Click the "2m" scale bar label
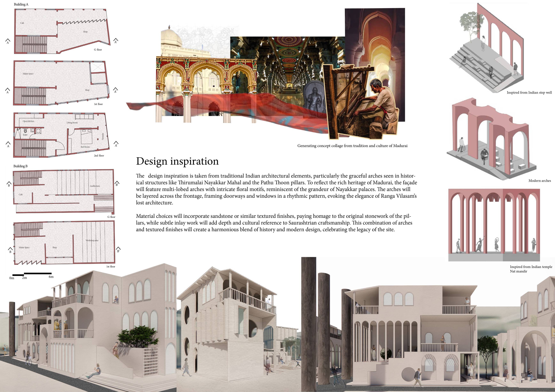This screenshot has width=555, height=392. (x=24, y=278)
